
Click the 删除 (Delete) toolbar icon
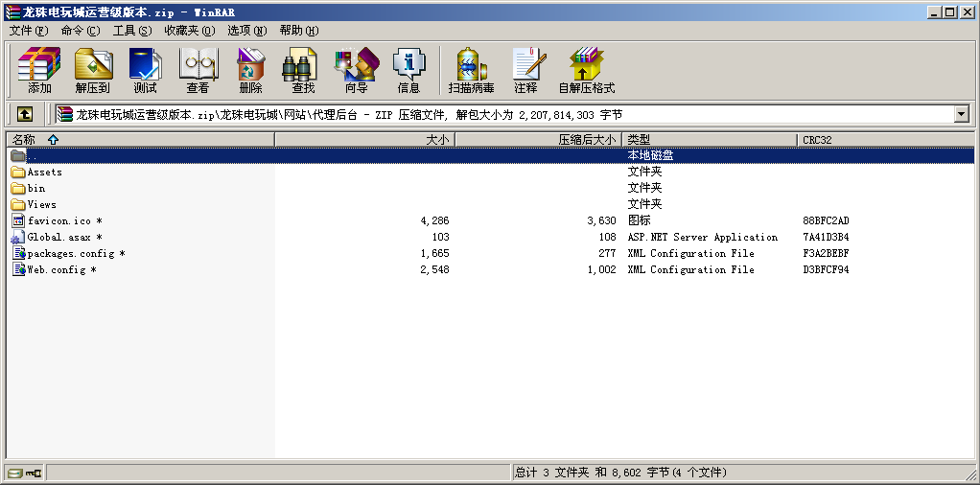tap(250, 70)
